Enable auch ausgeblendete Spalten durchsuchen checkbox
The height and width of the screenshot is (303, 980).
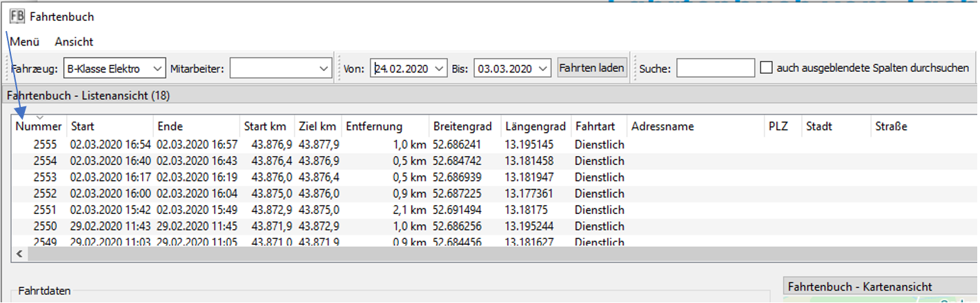pos(766,68)
